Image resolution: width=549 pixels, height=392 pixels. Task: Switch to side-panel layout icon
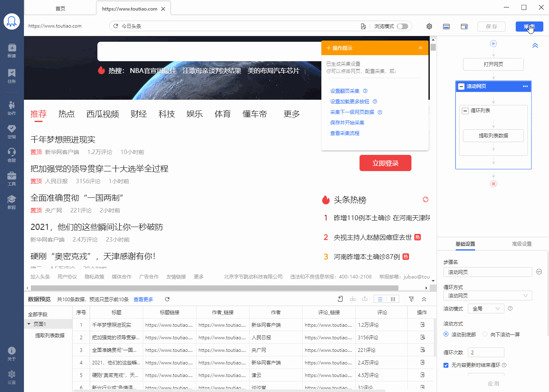coord(464,26)
